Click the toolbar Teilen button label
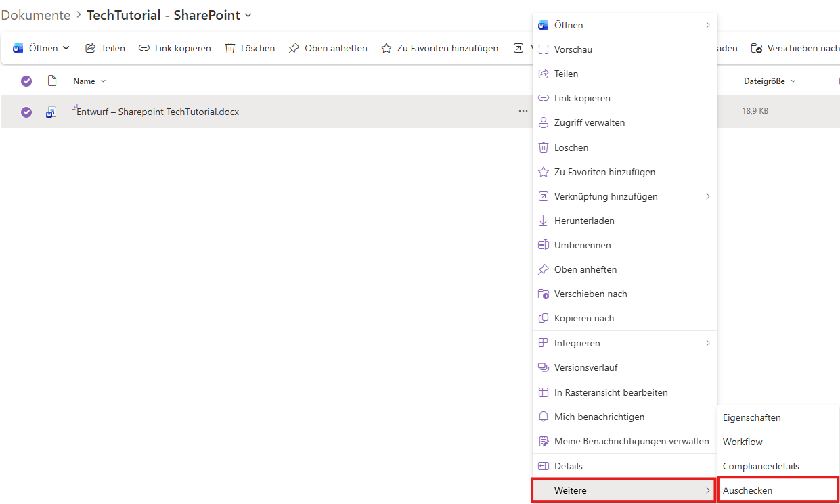 pos(113,48)
